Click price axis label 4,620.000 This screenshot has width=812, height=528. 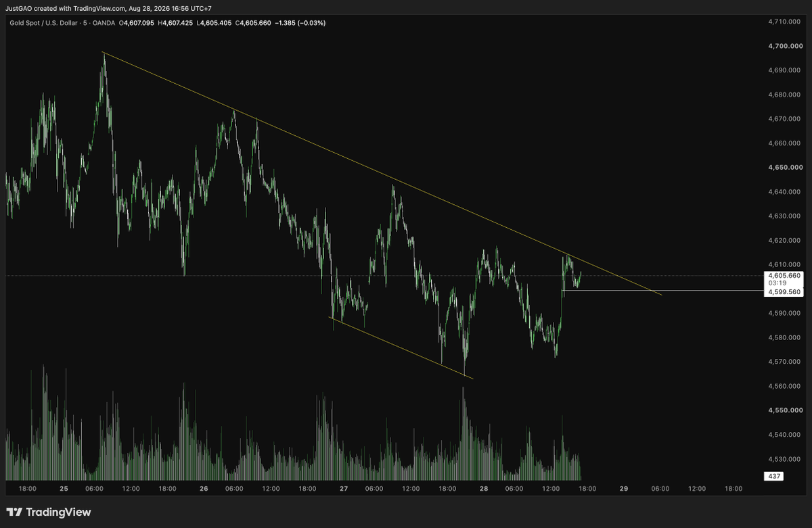(x=785, y=240)
